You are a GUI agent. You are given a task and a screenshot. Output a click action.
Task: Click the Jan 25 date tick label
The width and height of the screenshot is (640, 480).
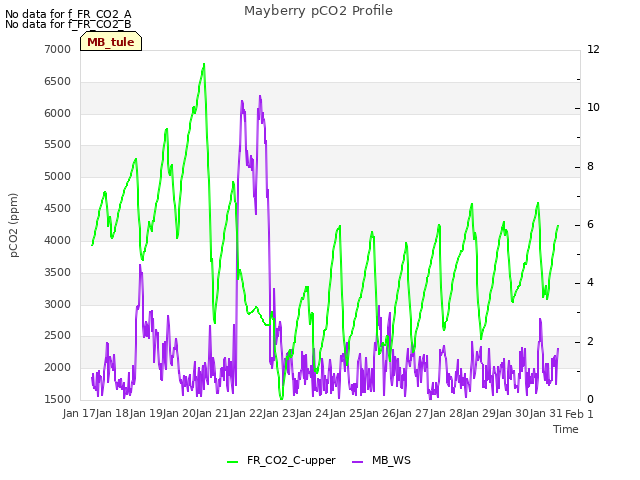347,413
